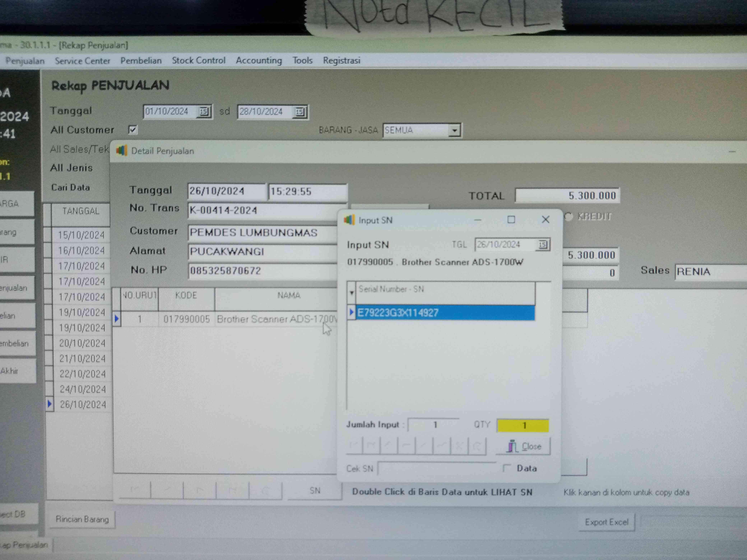747x560 pixels.
Task: Click the Rincian Barang button
Action: coord(82,519)
